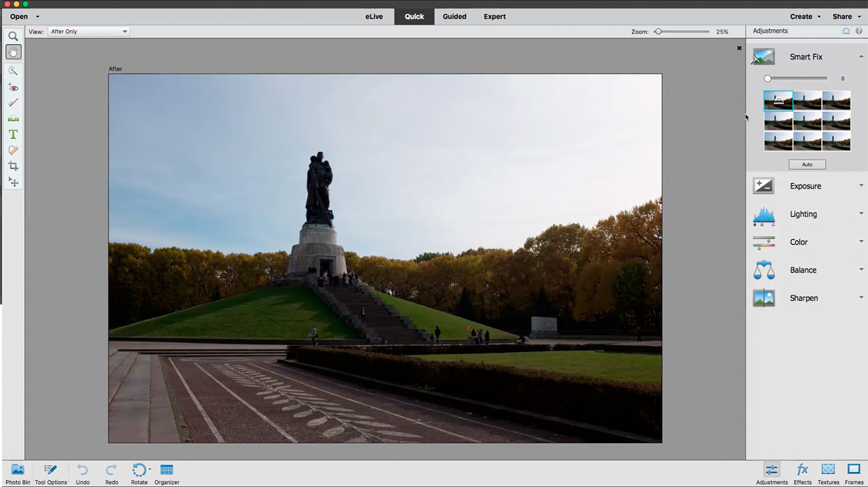Switch to the Expert tab

[494, 17]
